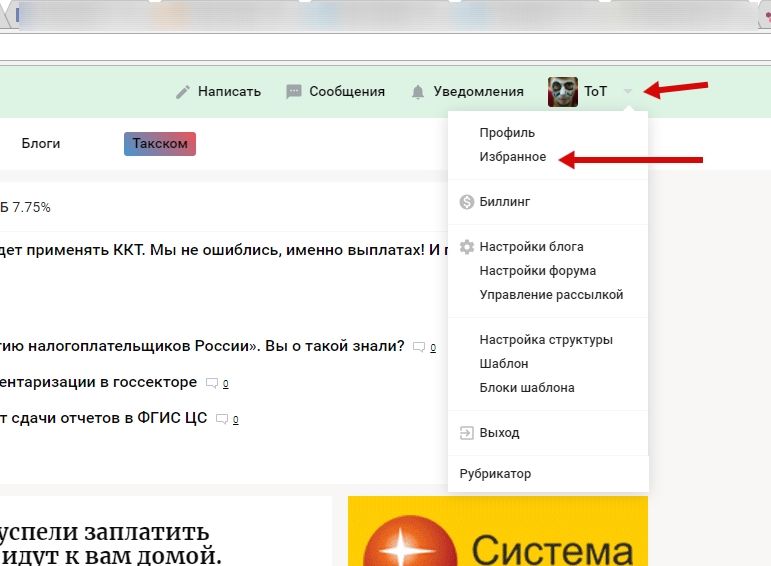Open the headline about госсекторе
Viewport: 771px width, 566px height.
98,382
